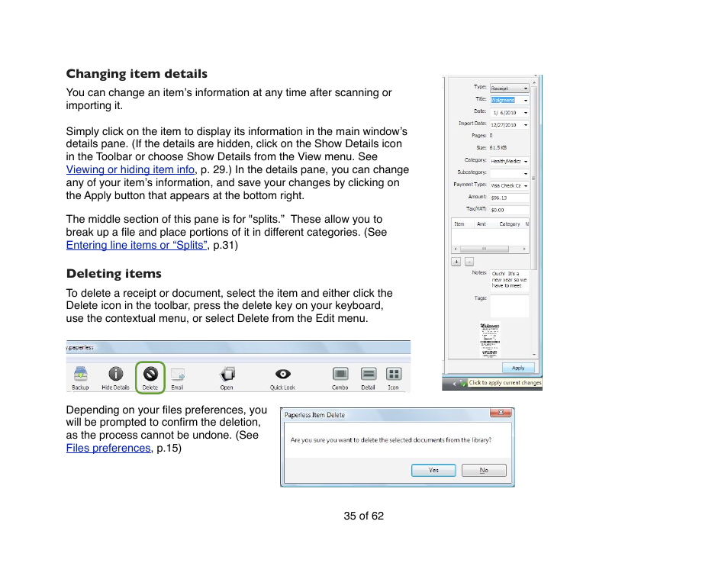Open the Type dropdown showing Receipt
The width and height of the screenshot is (728, 563).
pyautogui.click(x=509, y=88)
